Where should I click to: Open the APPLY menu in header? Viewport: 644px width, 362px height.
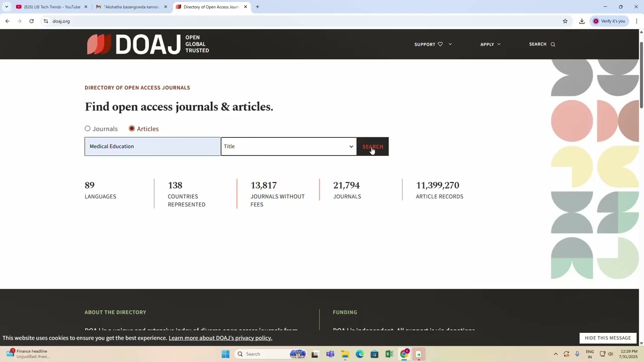click(490, 44)
